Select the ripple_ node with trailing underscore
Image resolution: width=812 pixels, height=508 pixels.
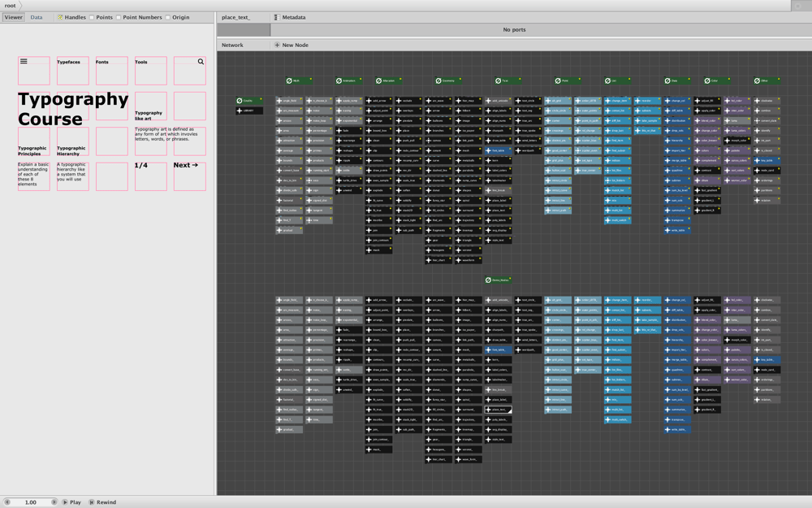(x=349, y=360)
